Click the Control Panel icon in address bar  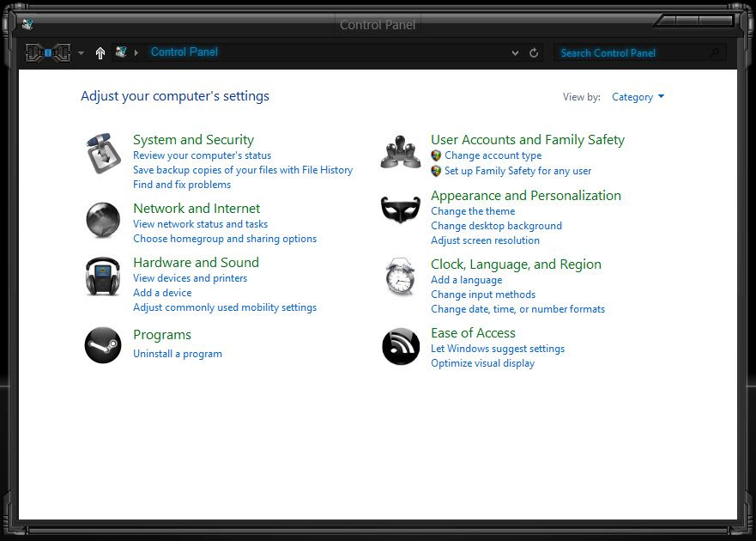(x=121, y=52)
